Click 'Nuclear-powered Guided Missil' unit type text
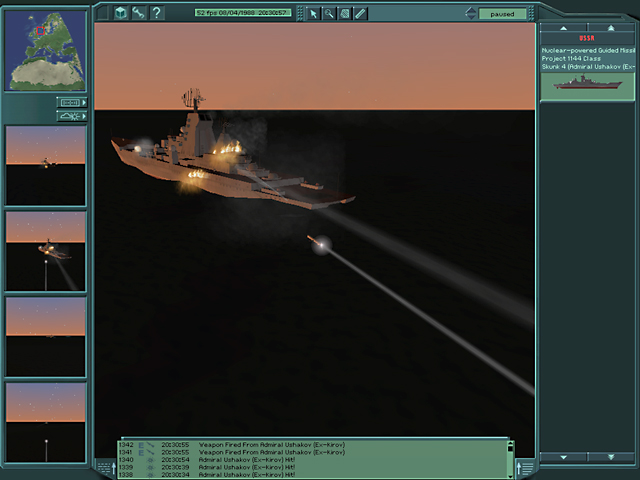640x480 pixels. click(x=588, y=51)
